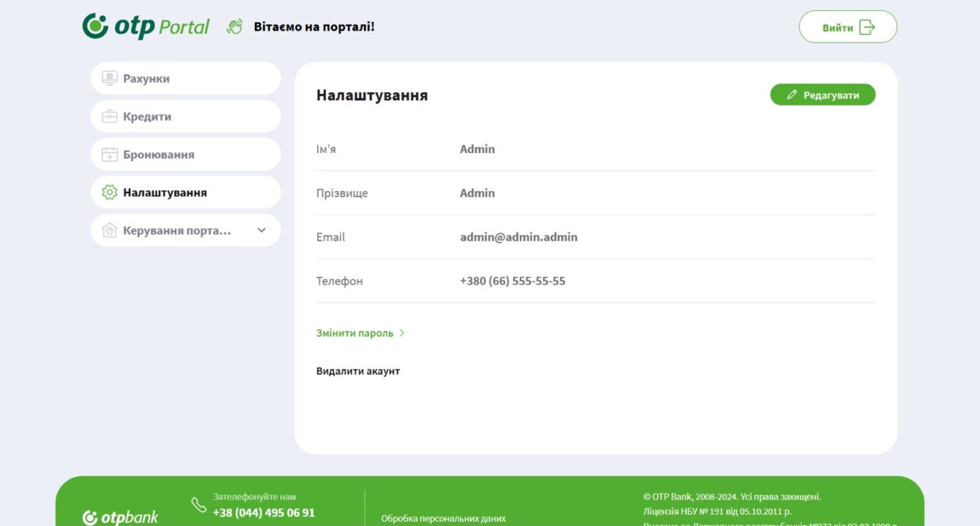Click the Зателефонуйте нам footer text

point(254,497)
